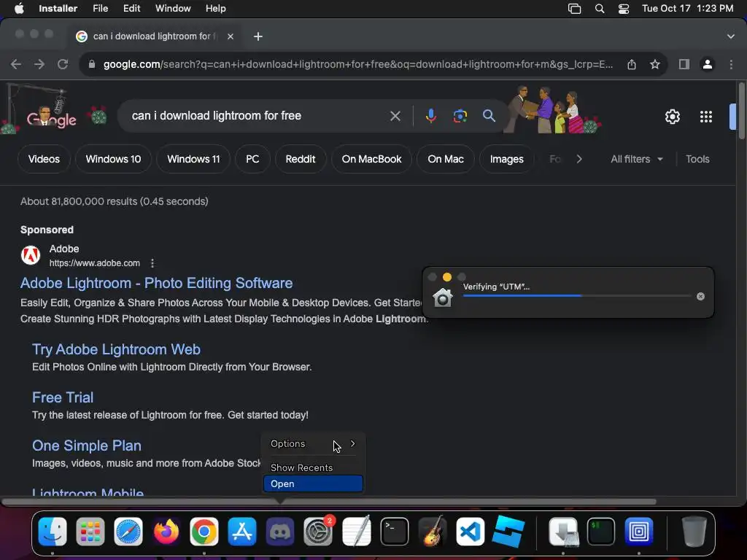This screenshot has width=747, height=560.
Task: Click the Tools button
Action: (697, 159)
